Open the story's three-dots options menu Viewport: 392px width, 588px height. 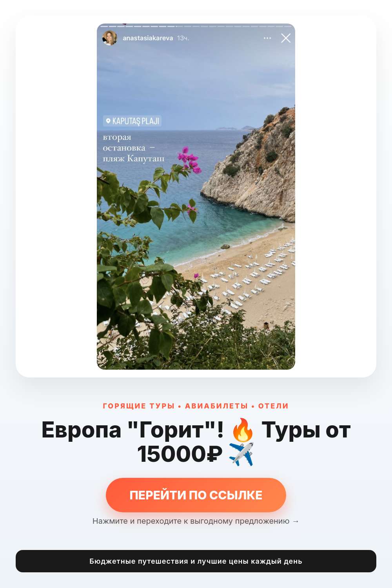pos(267,38)
